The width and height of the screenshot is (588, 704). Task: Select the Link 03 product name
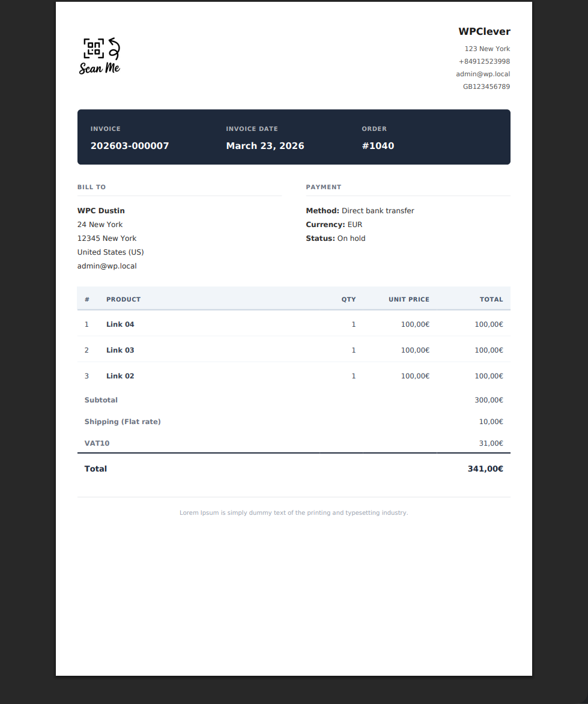tap(120, 350)
